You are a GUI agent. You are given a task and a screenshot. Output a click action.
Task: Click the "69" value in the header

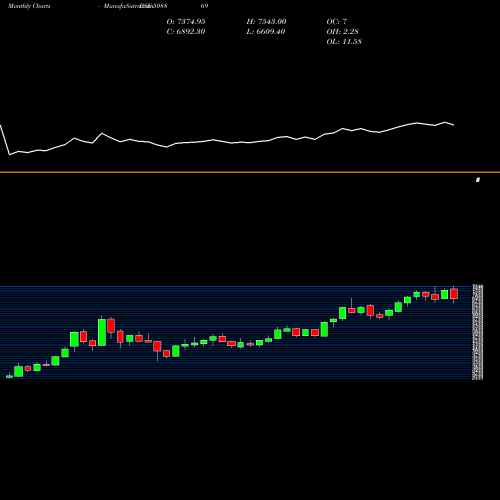tap(204, 6)
